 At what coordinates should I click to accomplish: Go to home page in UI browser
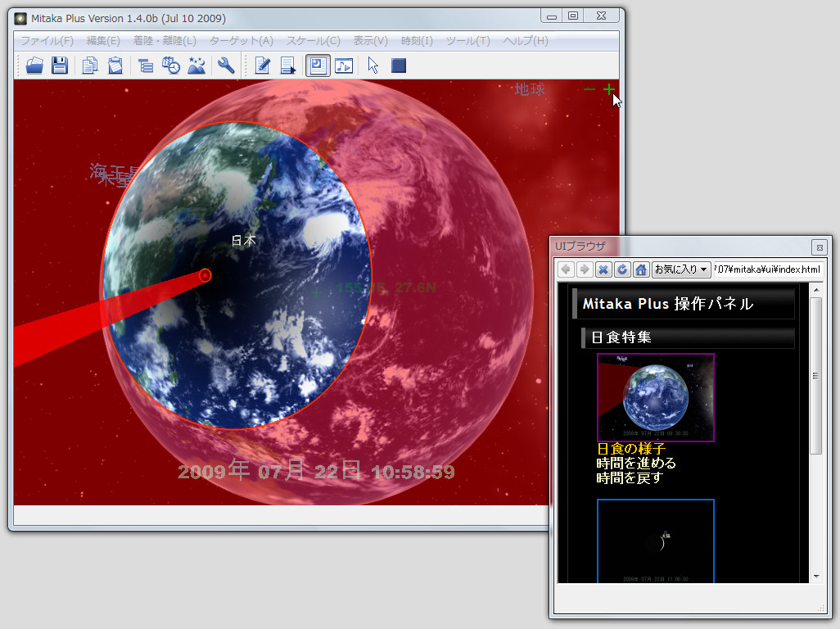[642, 269]
